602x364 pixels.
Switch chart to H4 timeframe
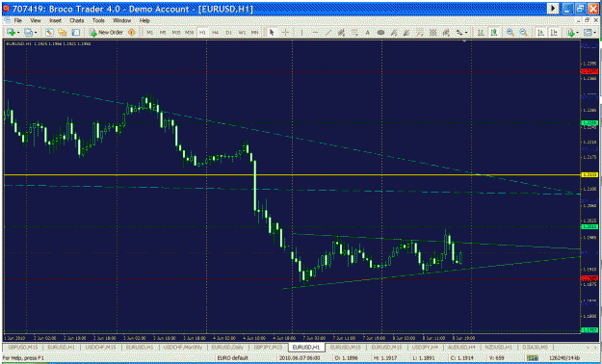click(x=216, y=33)
